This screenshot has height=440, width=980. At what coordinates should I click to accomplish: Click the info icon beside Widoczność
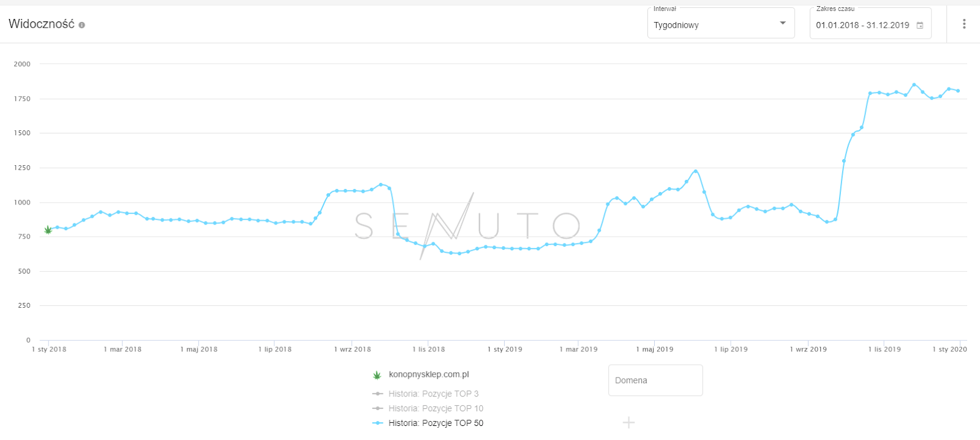tap(82, 25)
